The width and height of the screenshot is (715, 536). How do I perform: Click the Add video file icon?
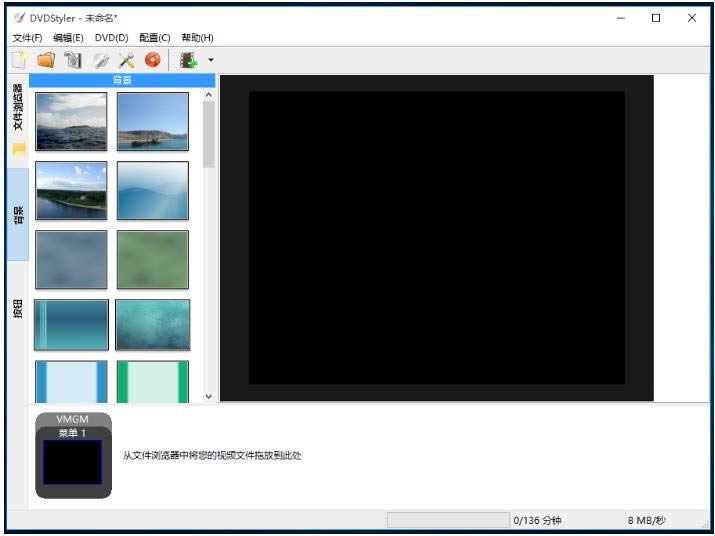[189, 60]
